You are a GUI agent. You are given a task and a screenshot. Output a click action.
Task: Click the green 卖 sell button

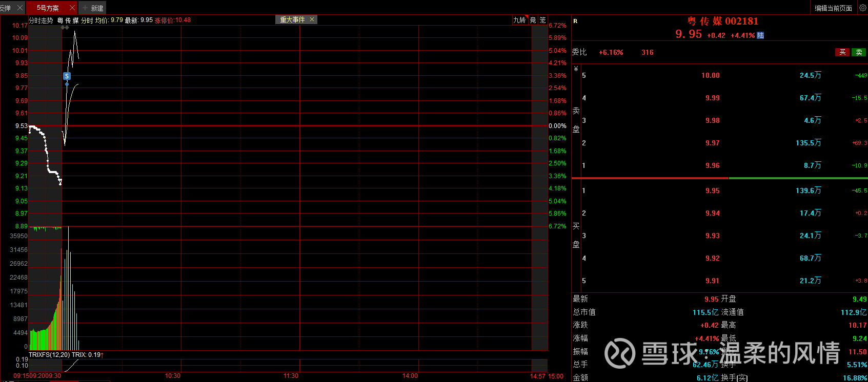pos(859,52)
